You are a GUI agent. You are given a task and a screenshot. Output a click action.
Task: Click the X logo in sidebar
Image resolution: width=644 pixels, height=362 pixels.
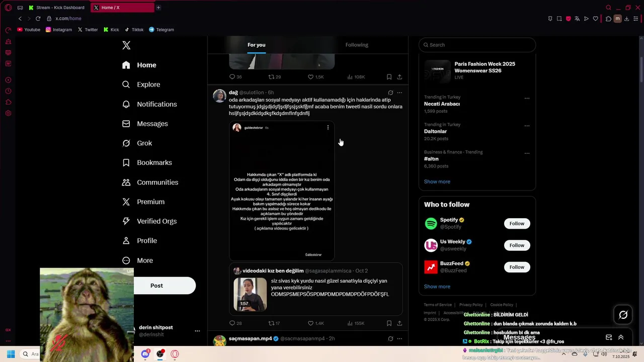coord(126,45)
